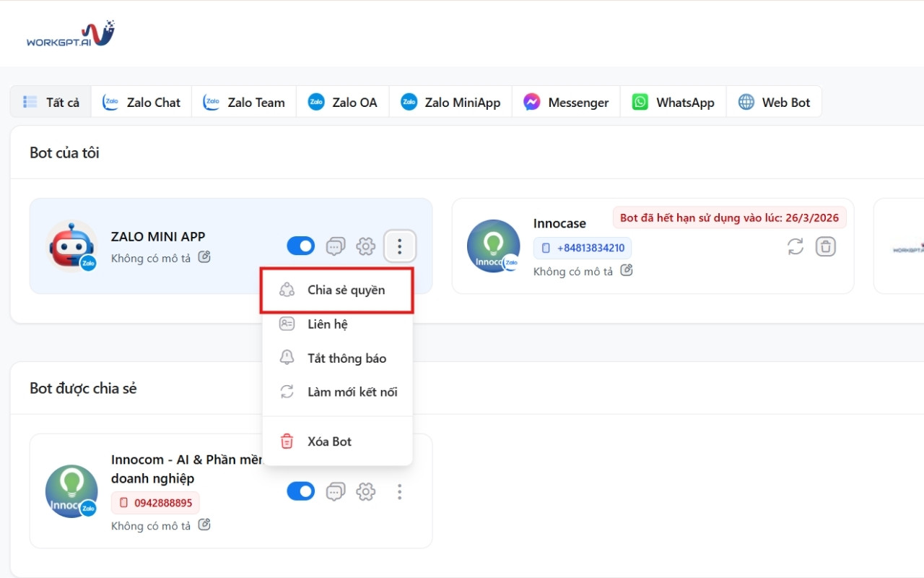Edit description icon on Innocom card
Image resolution: width=924 pixels, height=578 pixels.
(x=204, y=525)
